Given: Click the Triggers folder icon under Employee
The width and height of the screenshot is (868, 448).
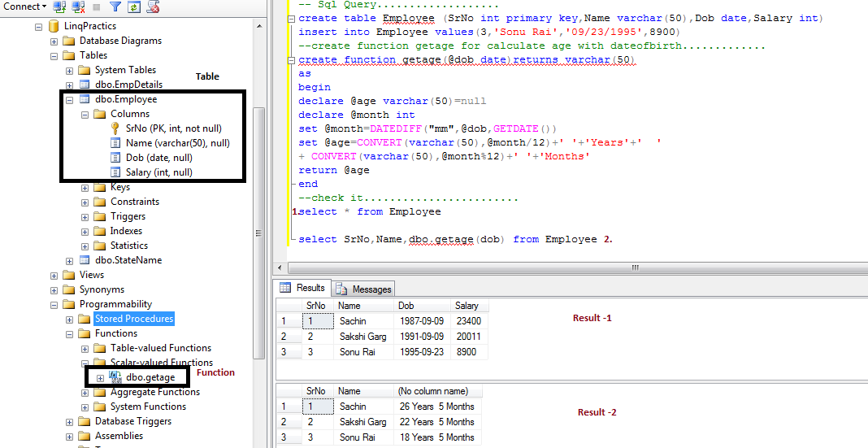Looking at the screenshot, I should [x=100, y=216].
